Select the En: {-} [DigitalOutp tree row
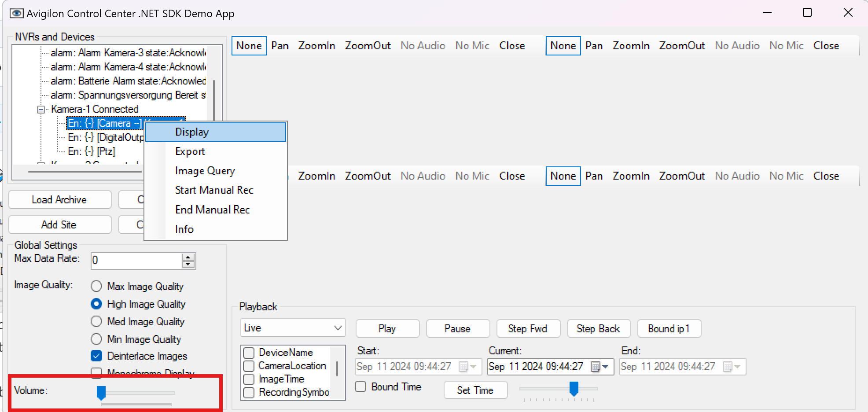 106,137
